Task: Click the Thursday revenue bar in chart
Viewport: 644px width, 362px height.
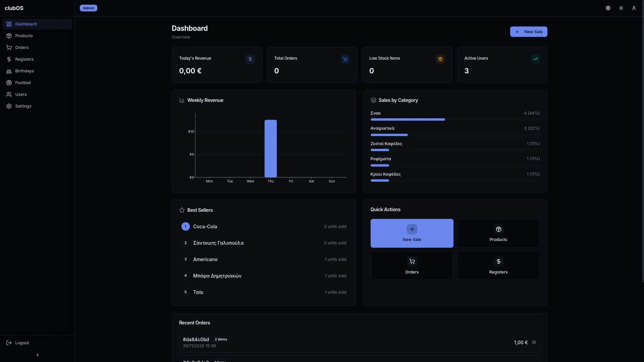Action: coord(270,148)
